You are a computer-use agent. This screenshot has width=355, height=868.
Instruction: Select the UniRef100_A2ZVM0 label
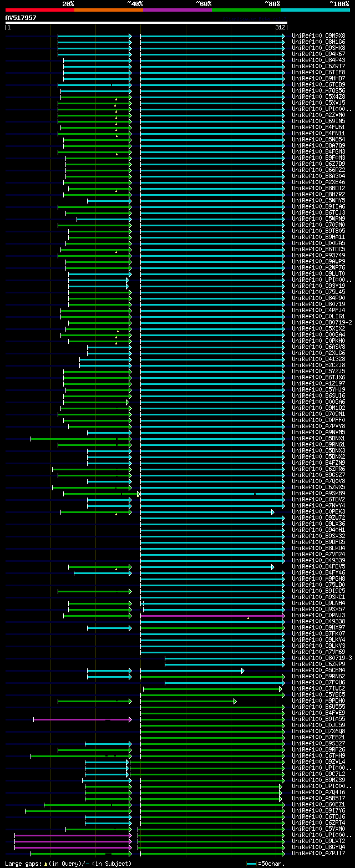pos(318,115)
